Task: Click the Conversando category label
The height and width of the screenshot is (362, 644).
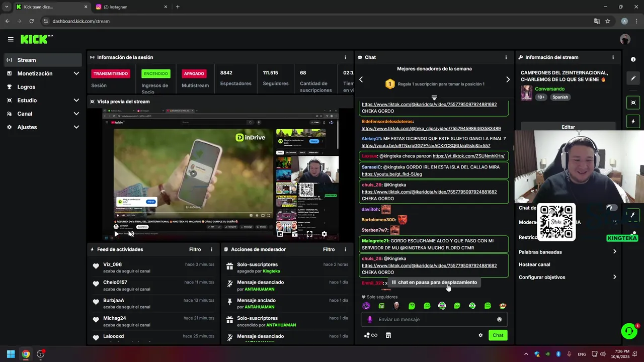Action: click(549, 89)
